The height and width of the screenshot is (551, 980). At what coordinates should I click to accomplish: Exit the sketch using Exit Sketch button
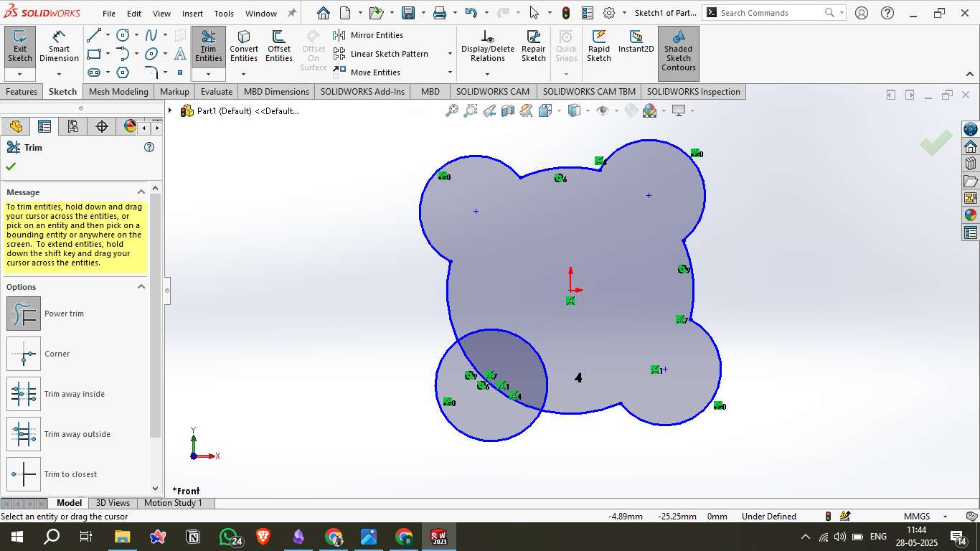(19, 47)
